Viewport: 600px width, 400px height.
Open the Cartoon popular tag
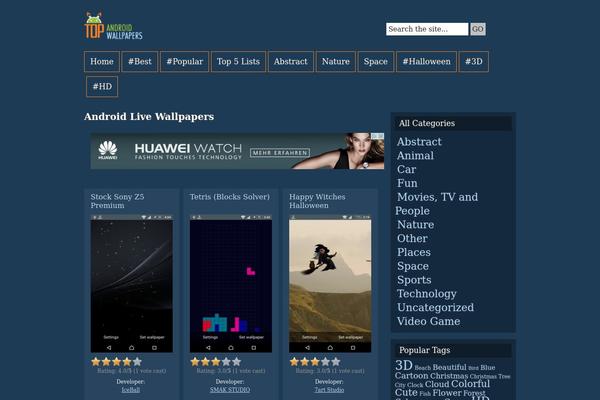coord(412,376)
